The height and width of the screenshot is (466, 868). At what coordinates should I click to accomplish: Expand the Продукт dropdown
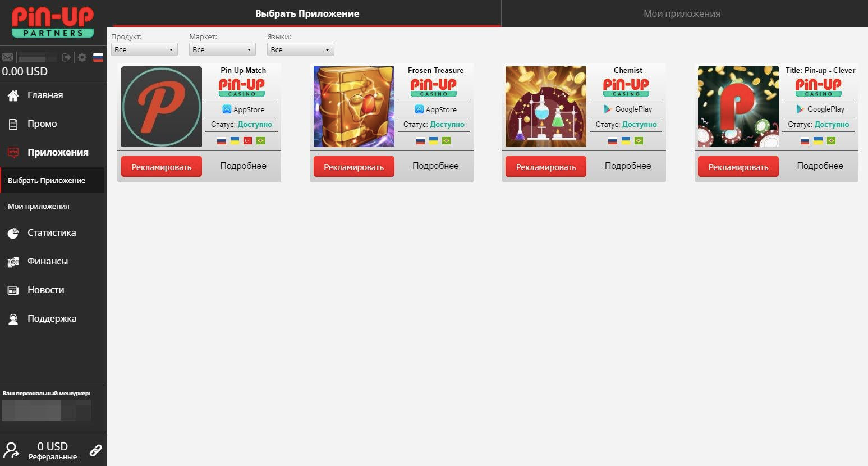144,49
